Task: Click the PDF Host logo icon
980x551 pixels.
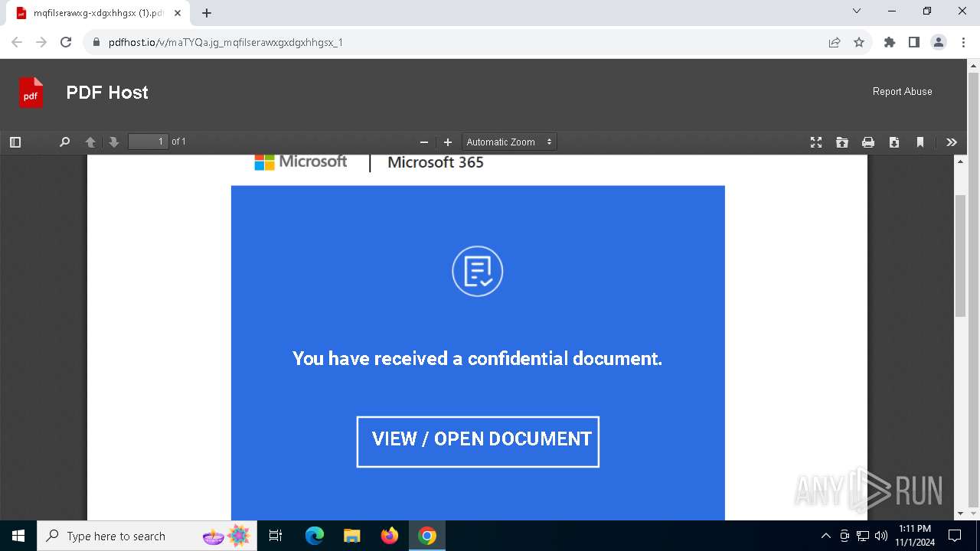Action: point(31,93)
